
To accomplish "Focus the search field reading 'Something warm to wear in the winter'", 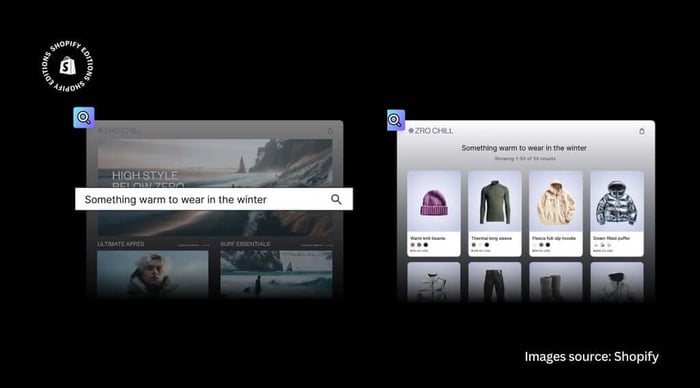I will (214, 199).
